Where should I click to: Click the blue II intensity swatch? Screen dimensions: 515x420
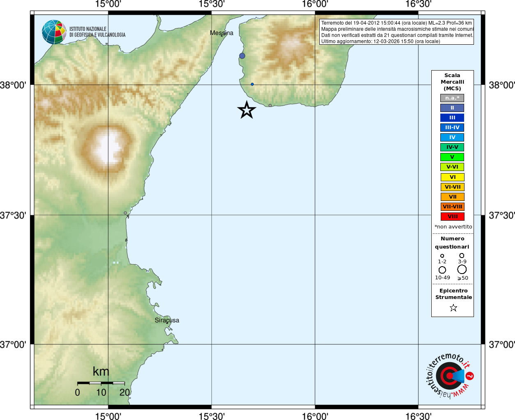click(x=452, y=108)
